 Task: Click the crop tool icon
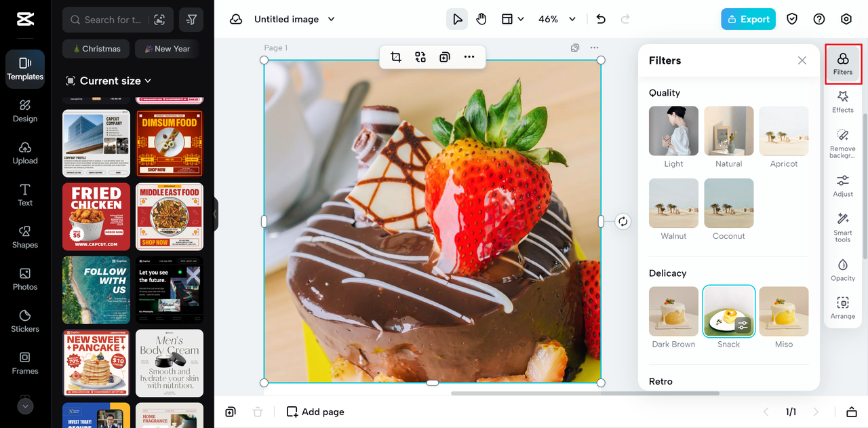[x=396, y=57]
